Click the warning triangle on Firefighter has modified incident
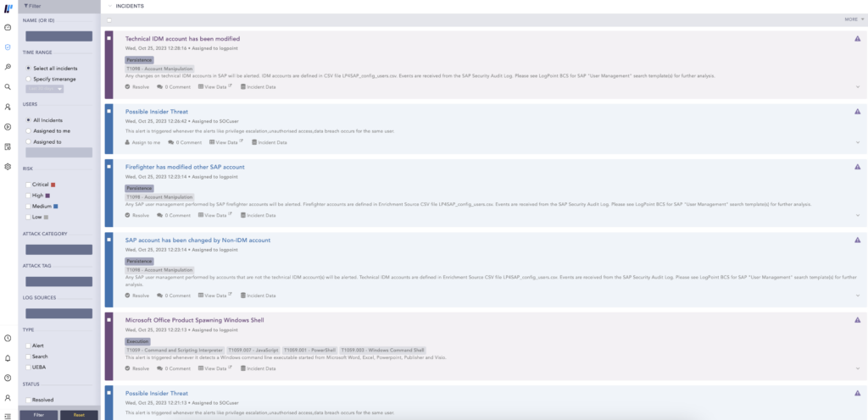 pos(858,166)
